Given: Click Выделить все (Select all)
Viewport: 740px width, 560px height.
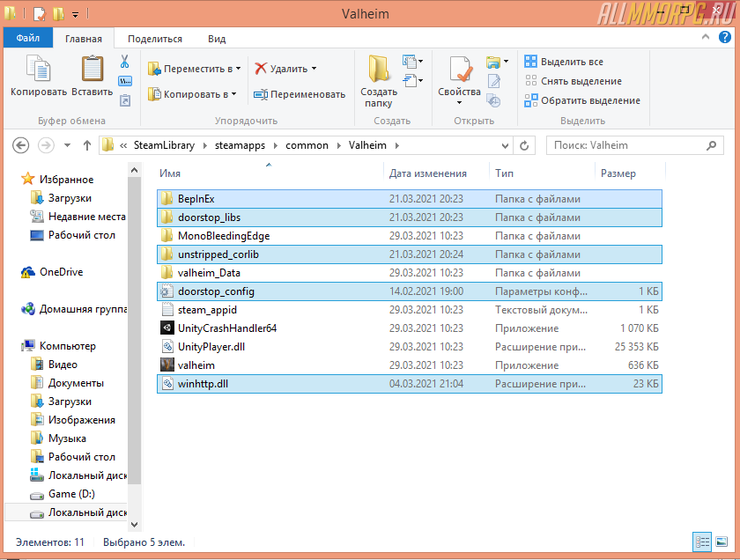Looking at the screenshot, I should [564, 62].
